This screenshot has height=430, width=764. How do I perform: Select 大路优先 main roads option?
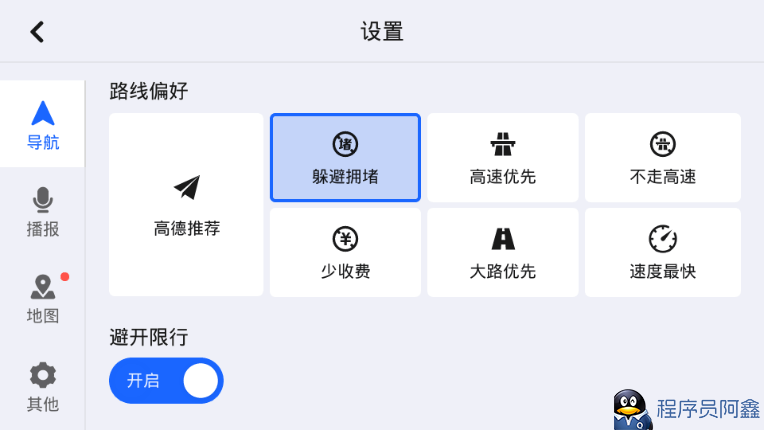503,252
